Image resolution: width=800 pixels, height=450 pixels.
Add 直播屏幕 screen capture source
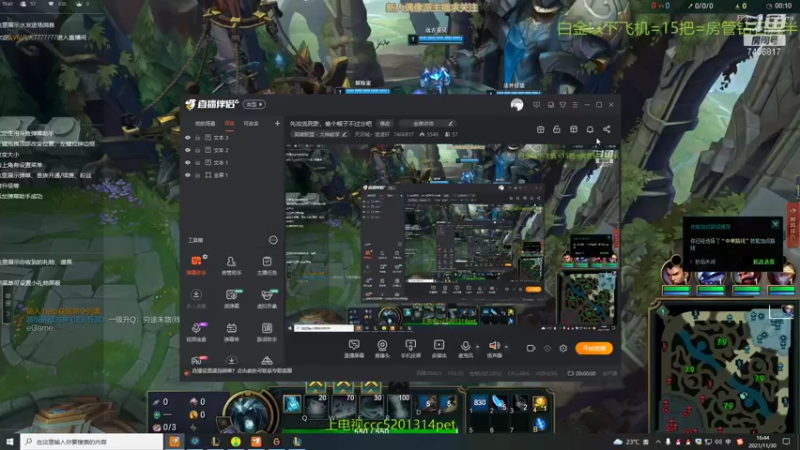point(354,349)
